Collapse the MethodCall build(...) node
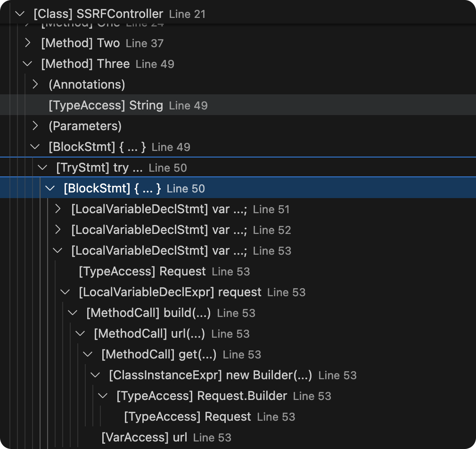The image size is (476, 449). 73,313
